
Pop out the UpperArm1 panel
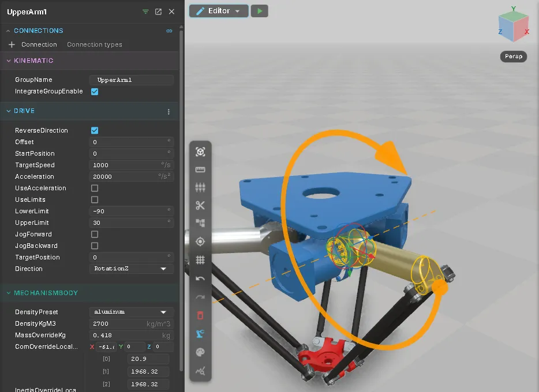click(159, 12)
